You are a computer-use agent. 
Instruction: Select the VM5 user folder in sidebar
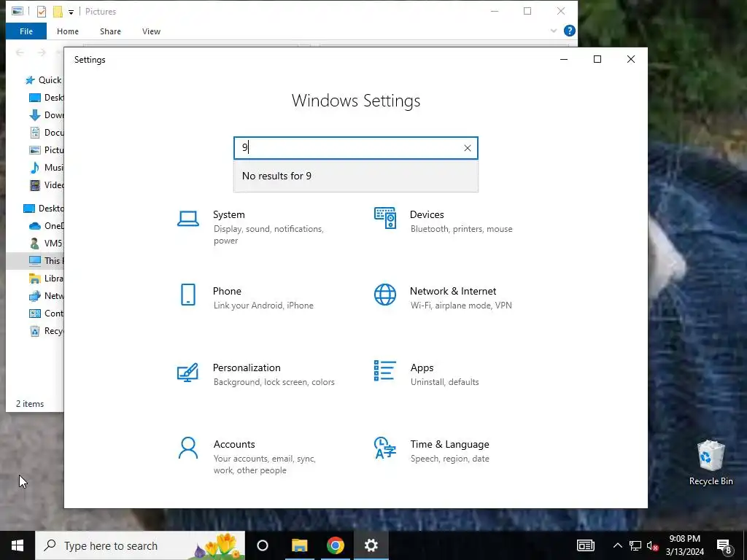tap(46, 244)
